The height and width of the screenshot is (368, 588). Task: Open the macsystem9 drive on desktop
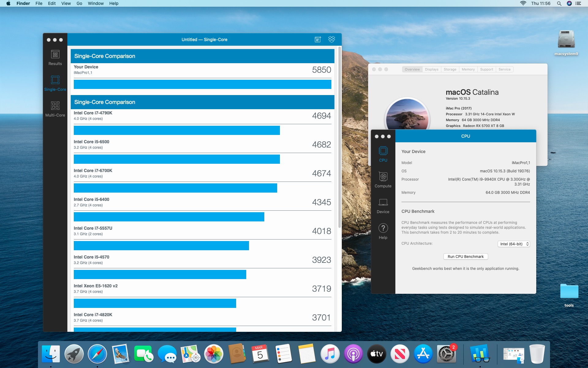(x=566, y=40)
